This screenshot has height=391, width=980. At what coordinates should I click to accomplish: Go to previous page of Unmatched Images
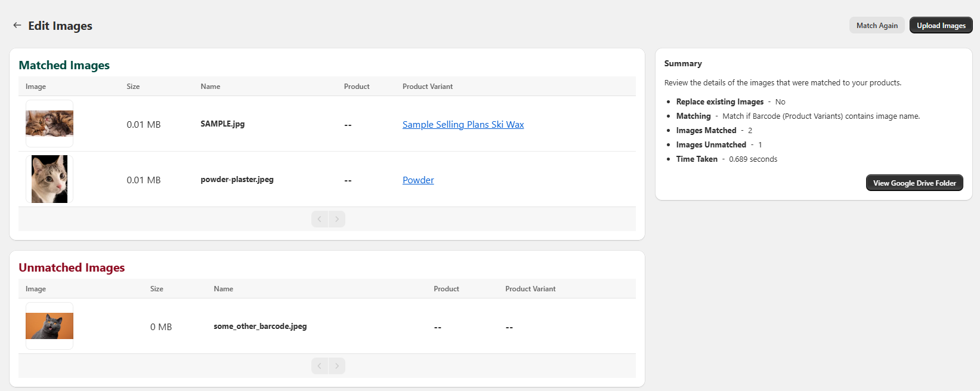320,366
